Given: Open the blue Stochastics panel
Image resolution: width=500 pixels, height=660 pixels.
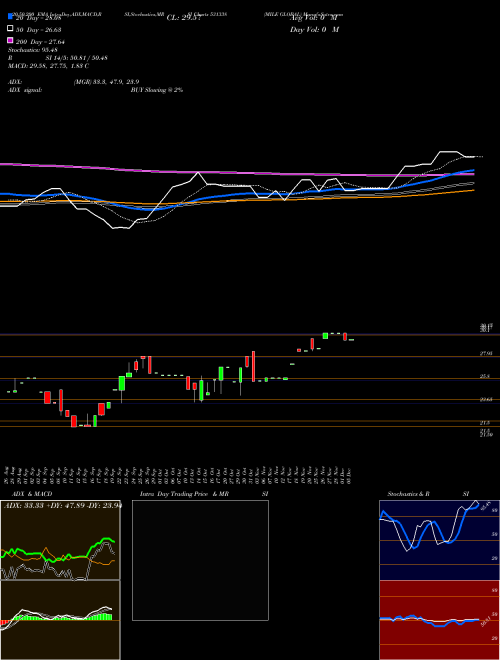Looking at the screenshot, I should click(439, 540).
